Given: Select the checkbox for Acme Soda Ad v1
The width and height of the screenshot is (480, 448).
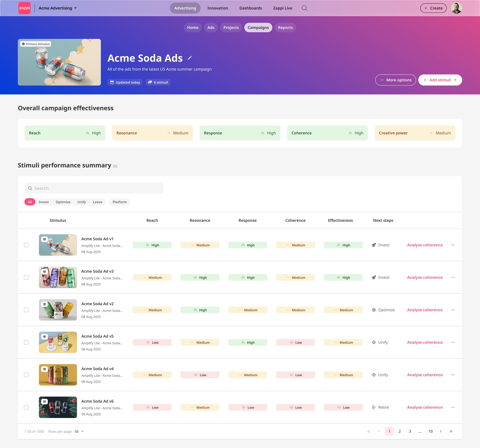Looking at the screenshot, I should coord(26,245).
